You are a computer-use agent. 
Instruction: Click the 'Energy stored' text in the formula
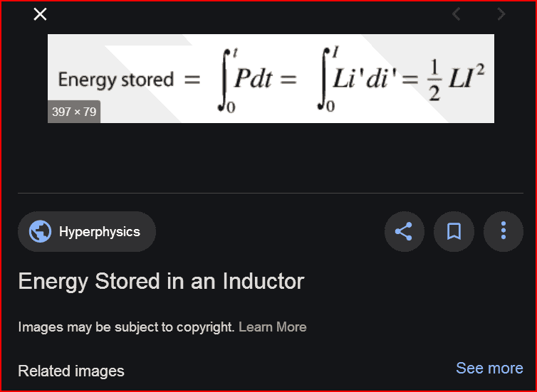click(115, 79)
